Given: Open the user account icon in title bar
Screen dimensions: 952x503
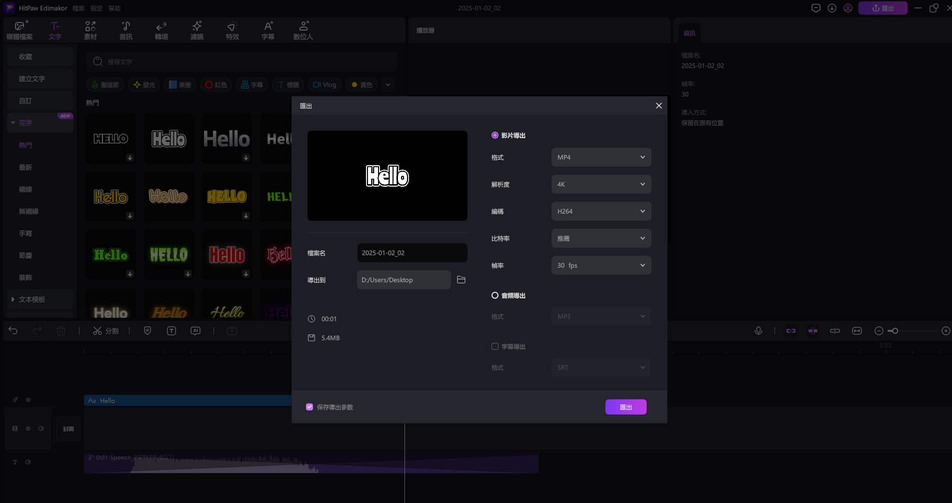Looking at the screenshot, I should [848, 8].
